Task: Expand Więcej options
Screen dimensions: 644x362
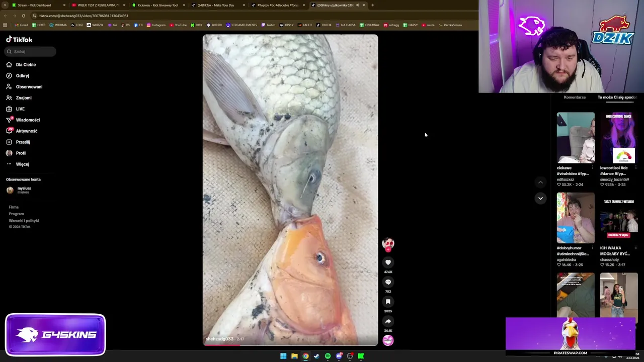Action: coord(22,164)
